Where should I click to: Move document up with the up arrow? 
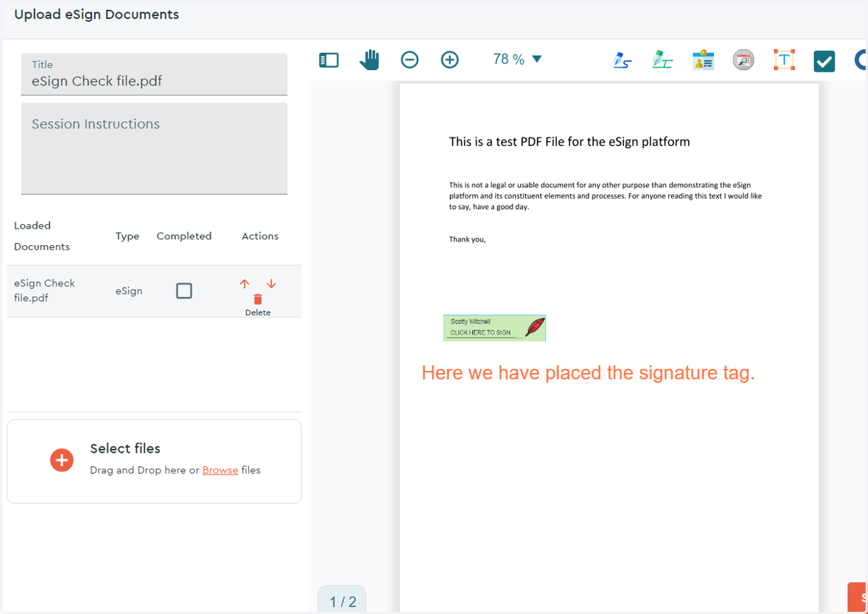point(244,283)
